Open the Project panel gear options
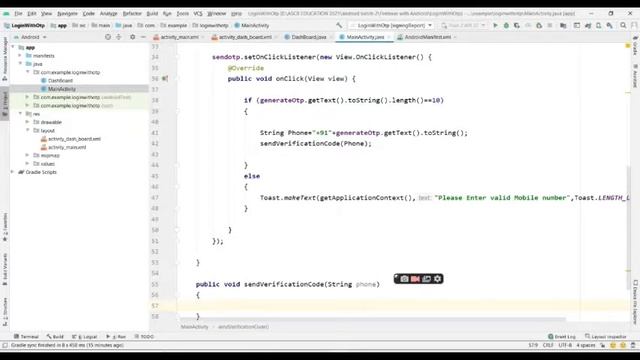Viewport: 640px width, 360px height. [x=132, y=37]
